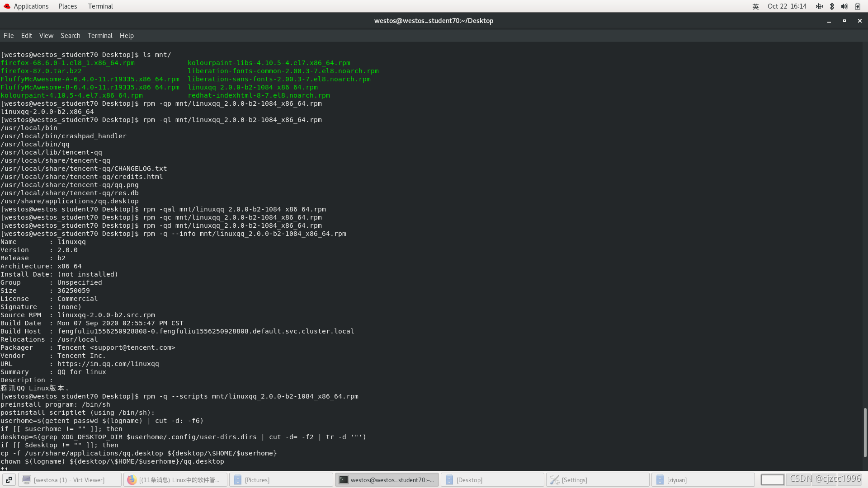
Task: Click the Bluetooth status icon
Action: click(x=832, y=6)
